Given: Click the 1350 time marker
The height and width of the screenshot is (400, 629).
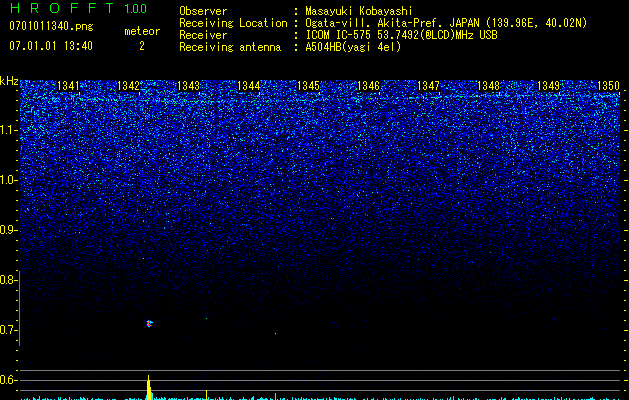Looking at the screenshot, I should point(609,86).
